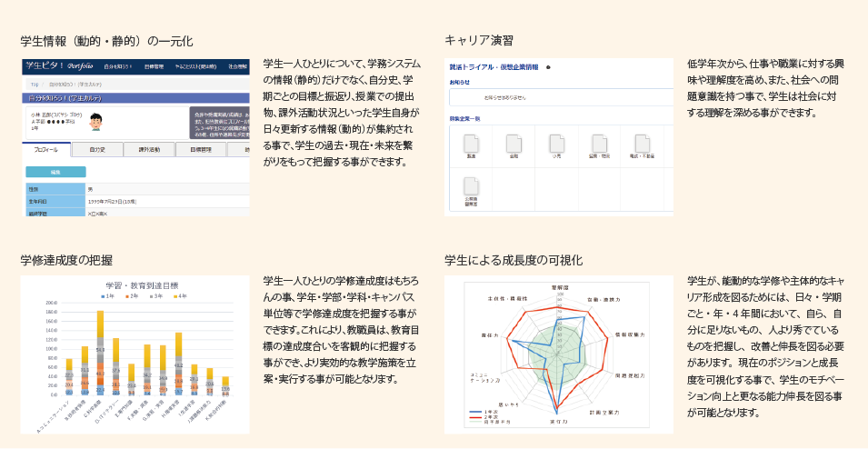Click the 学修達成度の把握 heading

66,260
